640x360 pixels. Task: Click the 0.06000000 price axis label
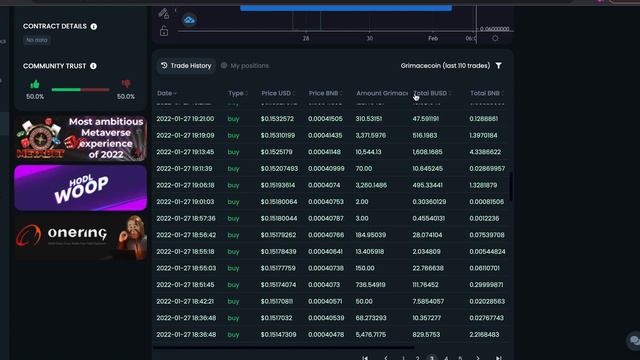[494, 29]
